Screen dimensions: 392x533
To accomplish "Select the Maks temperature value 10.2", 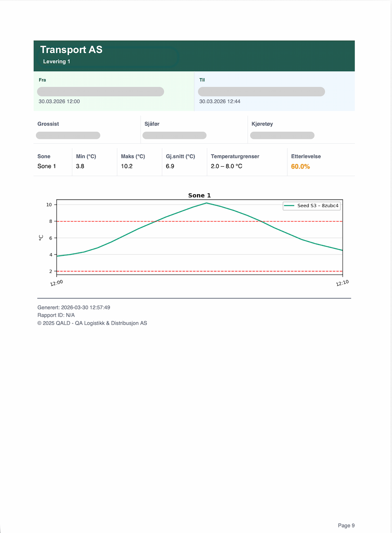I will [x=127, y=166].
